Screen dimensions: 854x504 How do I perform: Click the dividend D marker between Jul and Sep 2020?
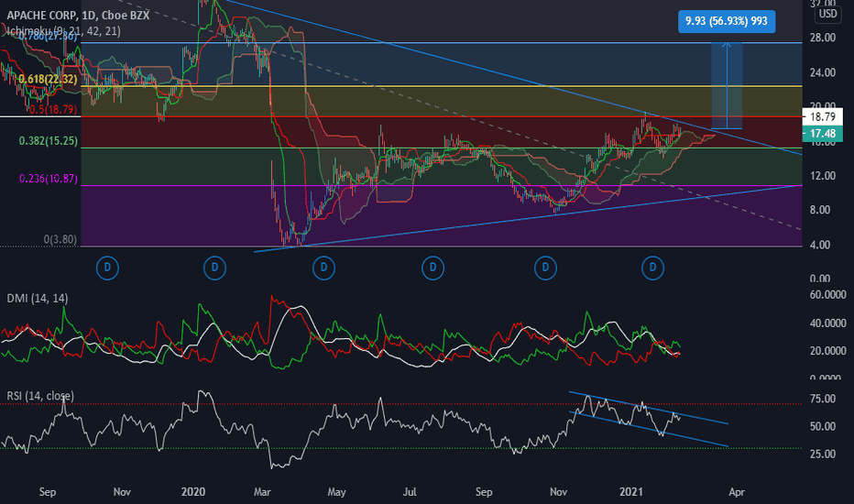click(433, 268)
